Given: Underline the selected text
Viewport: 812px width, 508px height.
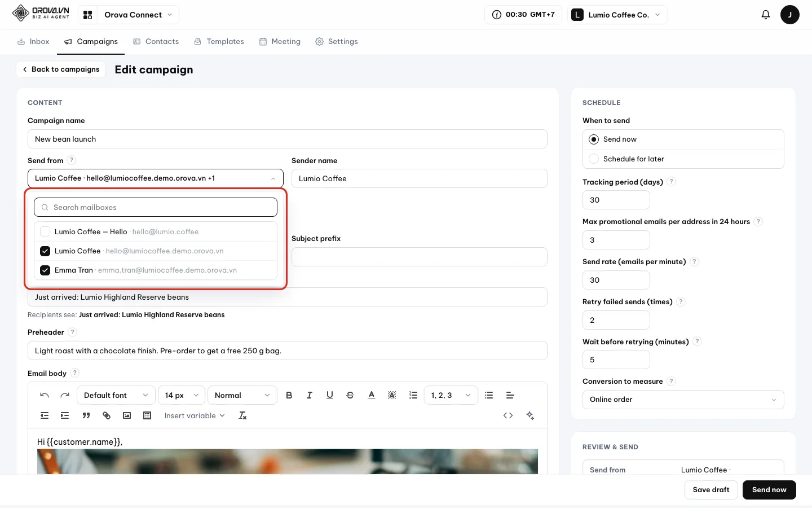Looking at the screenshot, I should point(330,395).
